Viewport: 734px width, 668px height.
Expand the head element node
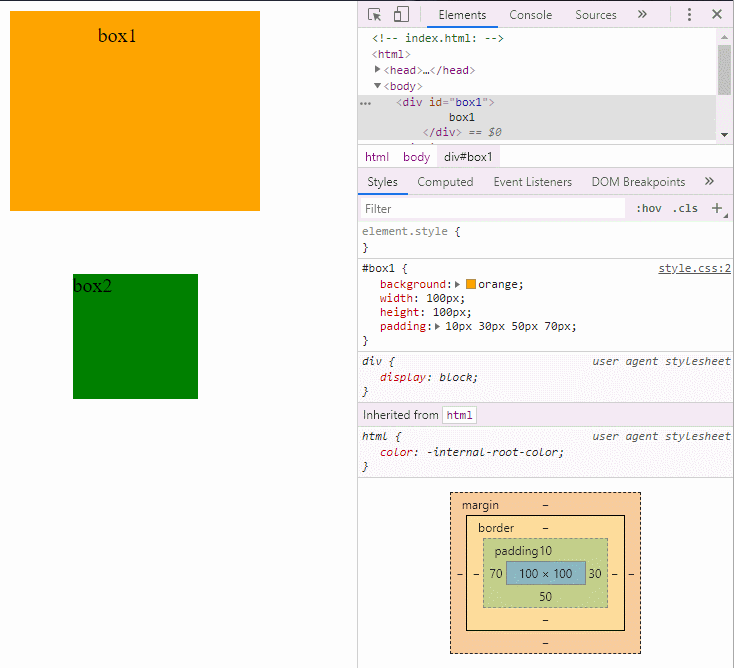[x=377, y=70]
